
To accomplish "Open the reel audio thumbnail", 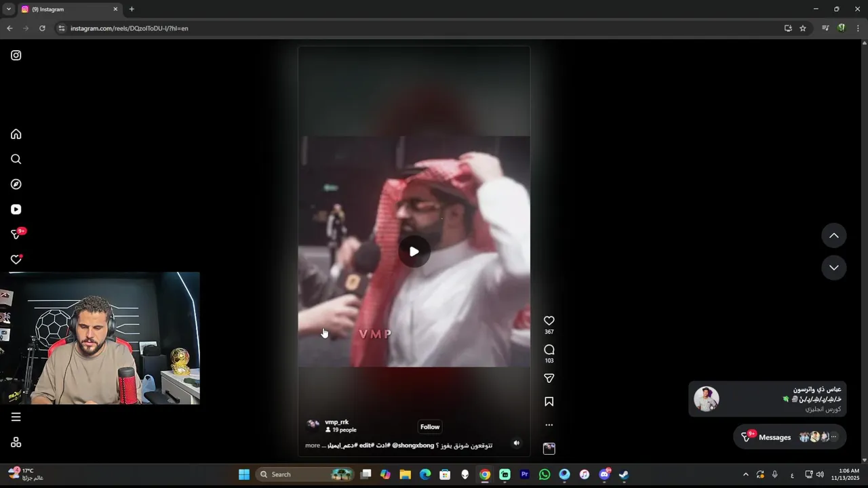I will 549,449.
